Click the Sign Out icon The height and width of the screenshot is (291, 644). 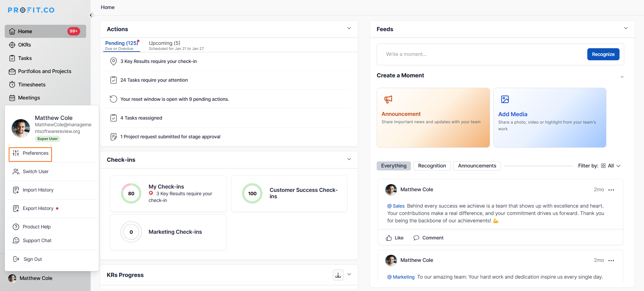16,259
